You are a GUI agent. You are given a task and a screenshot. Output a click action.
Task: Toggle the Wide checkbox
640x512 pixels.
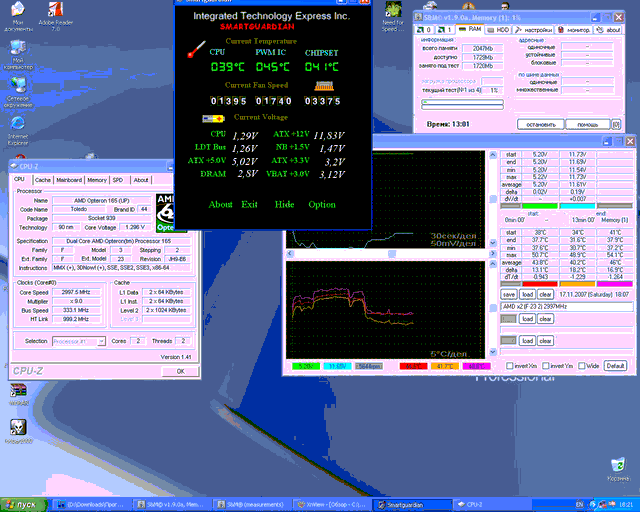[582, 365]
